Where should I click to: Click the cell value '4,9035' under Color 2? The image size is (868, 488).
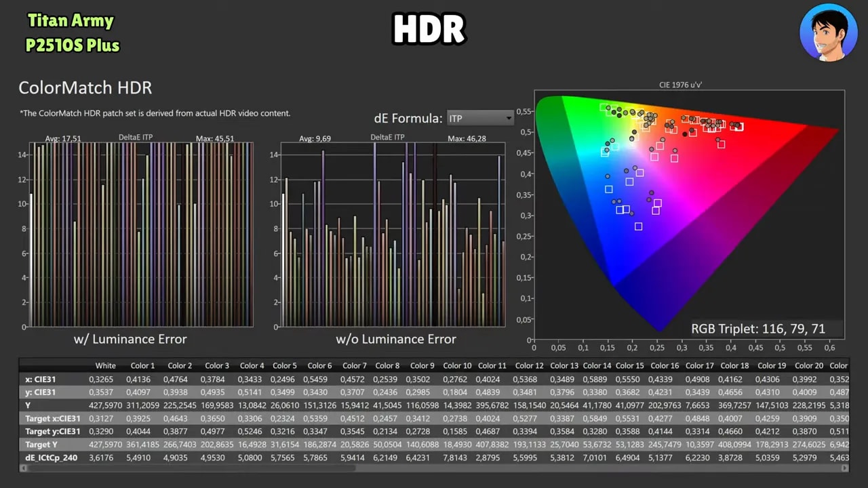176,457
